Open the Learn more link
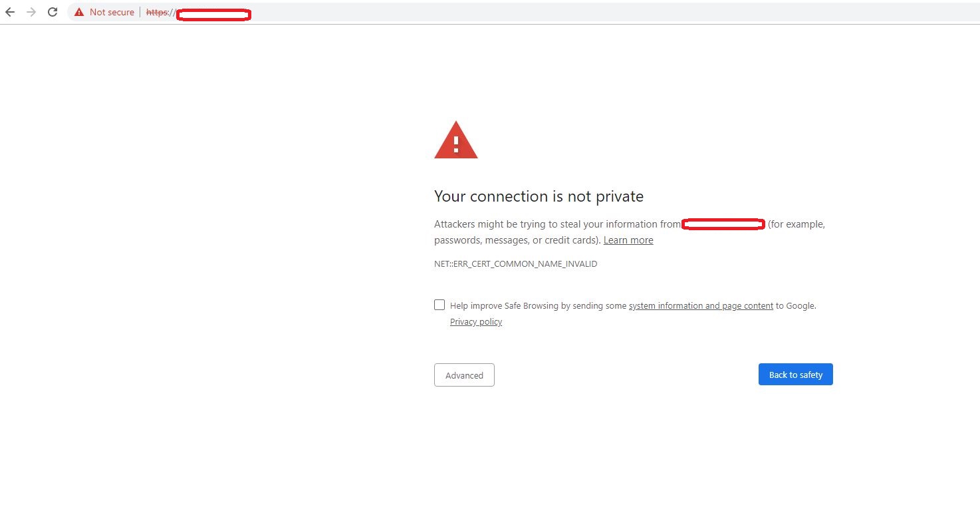 [x=628, y=240]
